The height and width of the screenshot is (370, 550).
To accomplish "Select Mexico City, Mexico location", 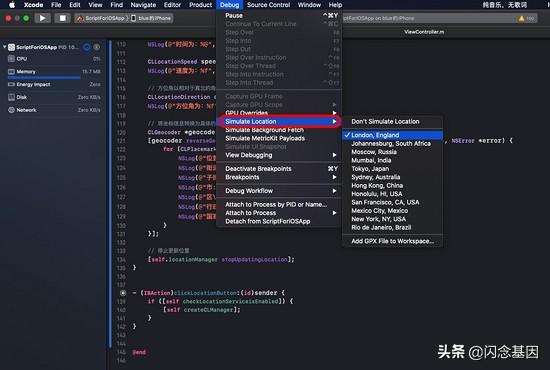I will pyautogui.click(x=392, y=211).
